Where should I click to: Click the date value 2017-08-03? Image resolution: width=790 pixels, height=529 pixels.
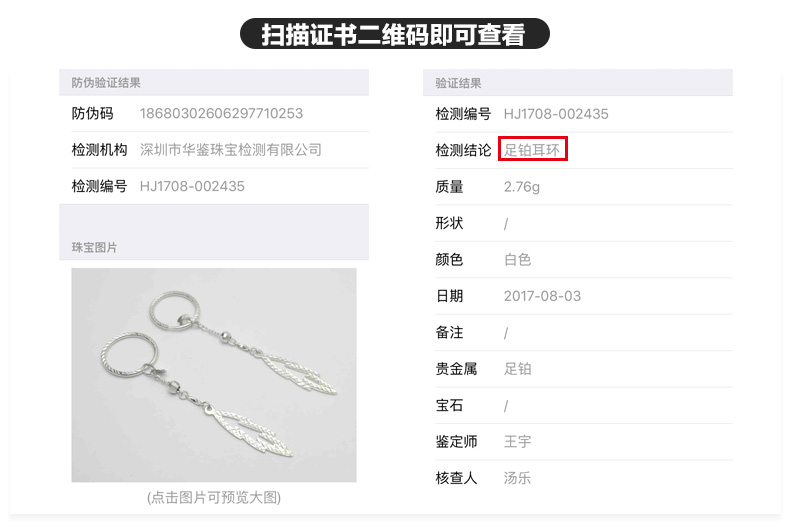[x=542, y=296]
